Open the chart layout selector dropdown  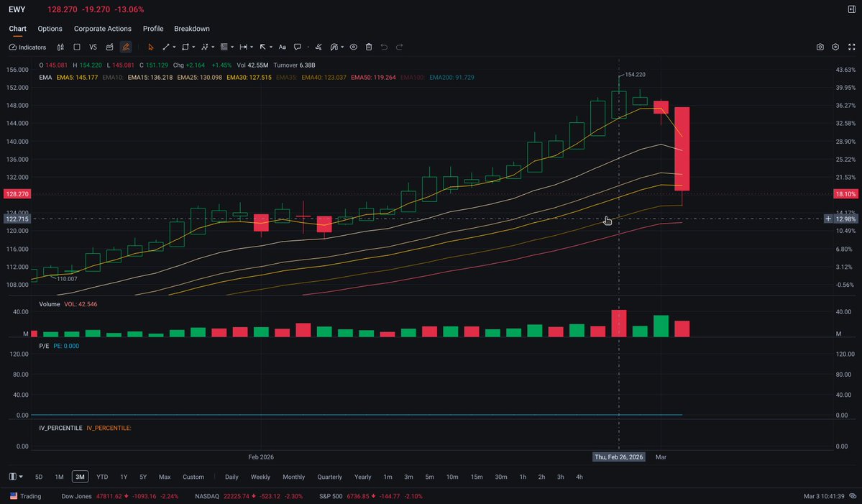pos(16,477)
